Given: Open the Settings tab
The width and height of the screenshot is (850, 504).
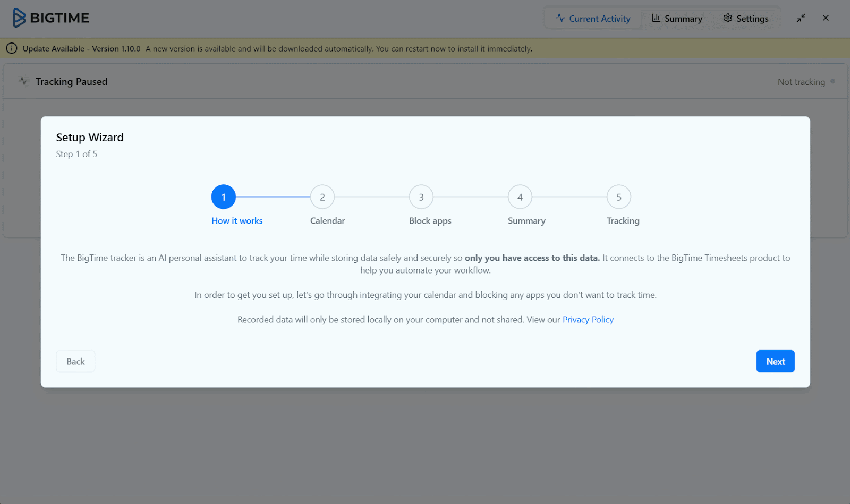Looking at the screenshot, I should click(752, 18).
